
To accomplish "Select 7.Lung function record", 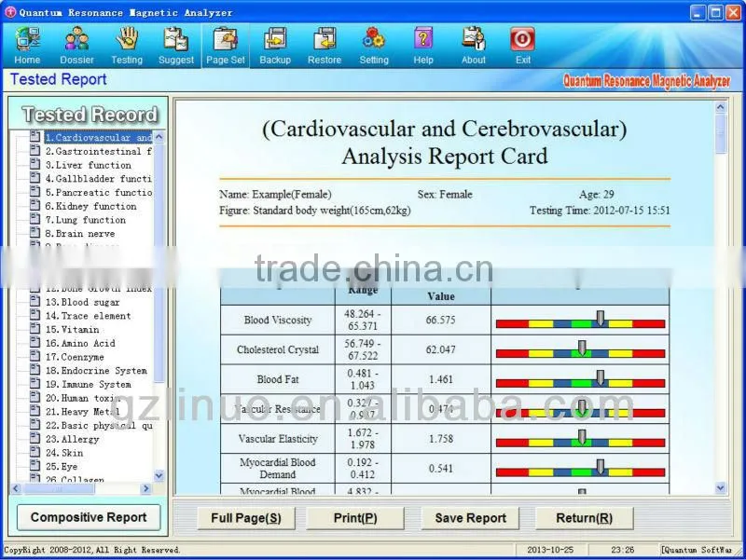I will [x=86, y=220].
